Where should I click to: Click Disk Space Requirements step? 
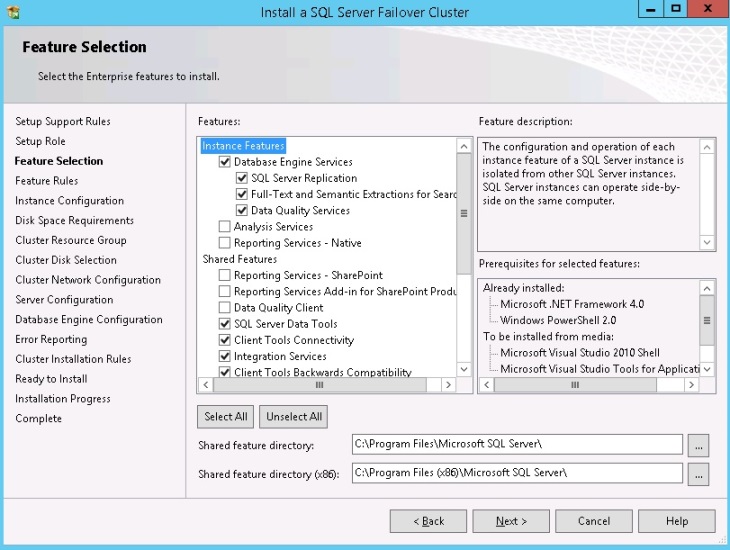click(x=74, y=220)
